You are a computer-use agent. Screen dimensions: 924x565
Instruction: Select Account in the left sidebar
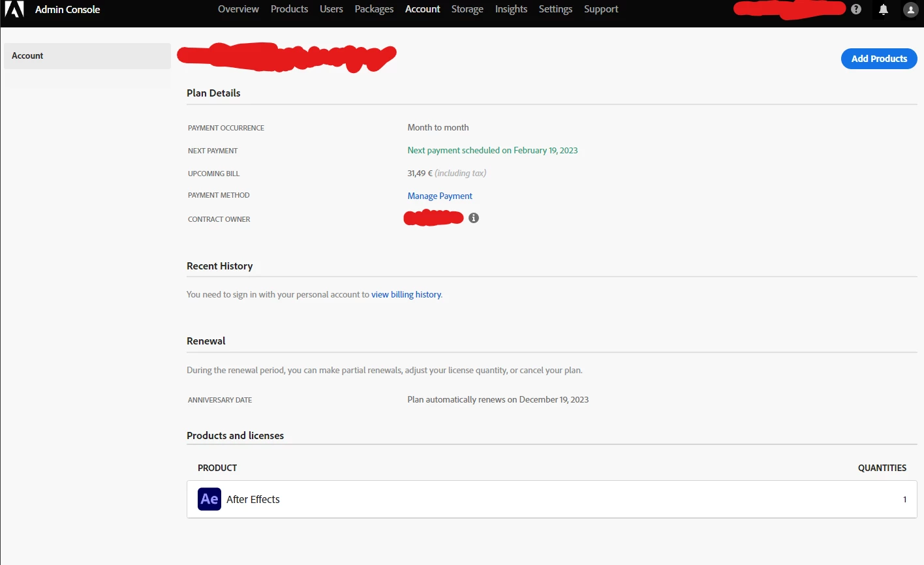(87, 56)
